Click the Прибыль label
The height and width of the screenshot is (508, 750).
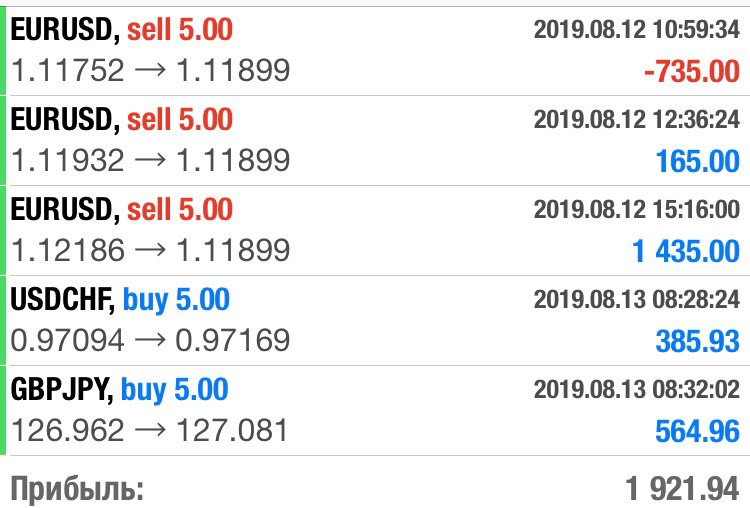[x=77, y=489]
